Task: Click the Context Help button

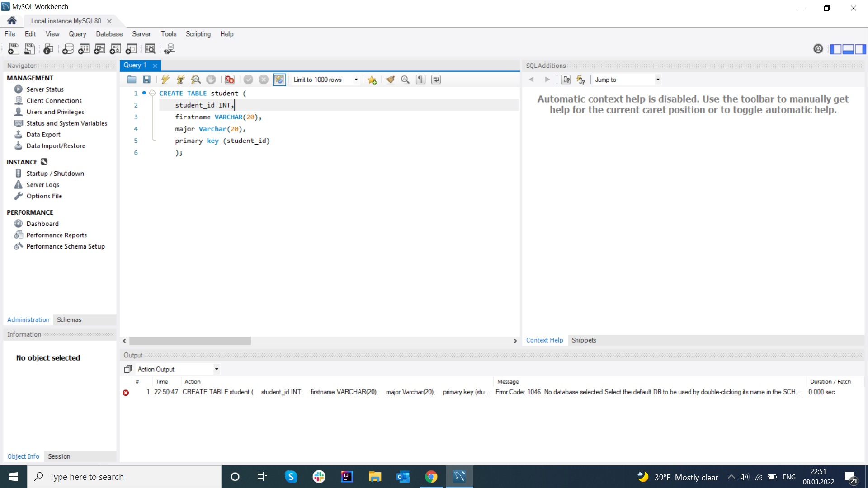Action: tap(544, 340)
